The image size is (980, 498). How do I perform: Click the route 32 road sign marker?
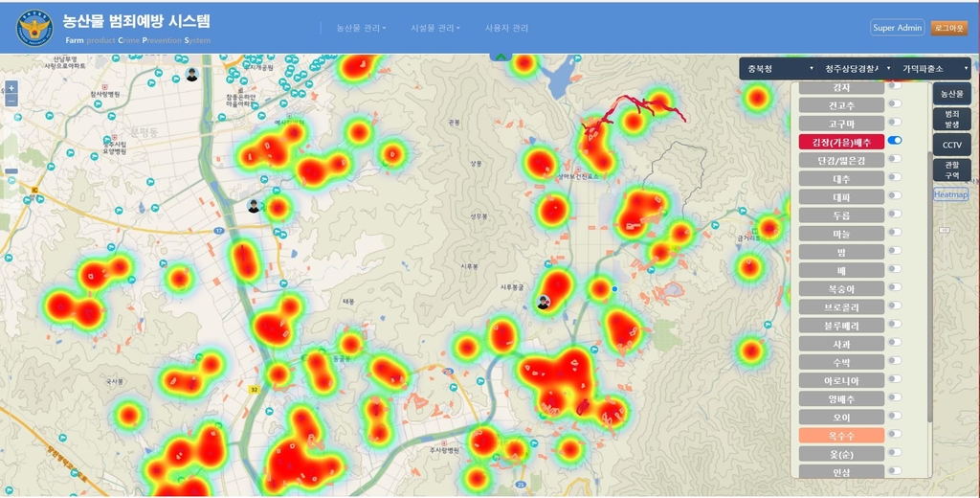(x=254, y=389)
